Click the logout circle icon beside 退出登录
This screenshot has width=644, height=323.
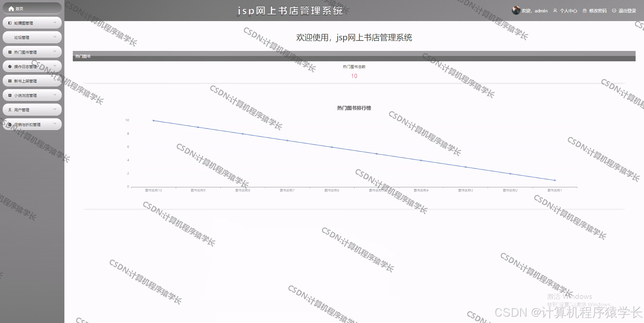(x=614, y=11)
